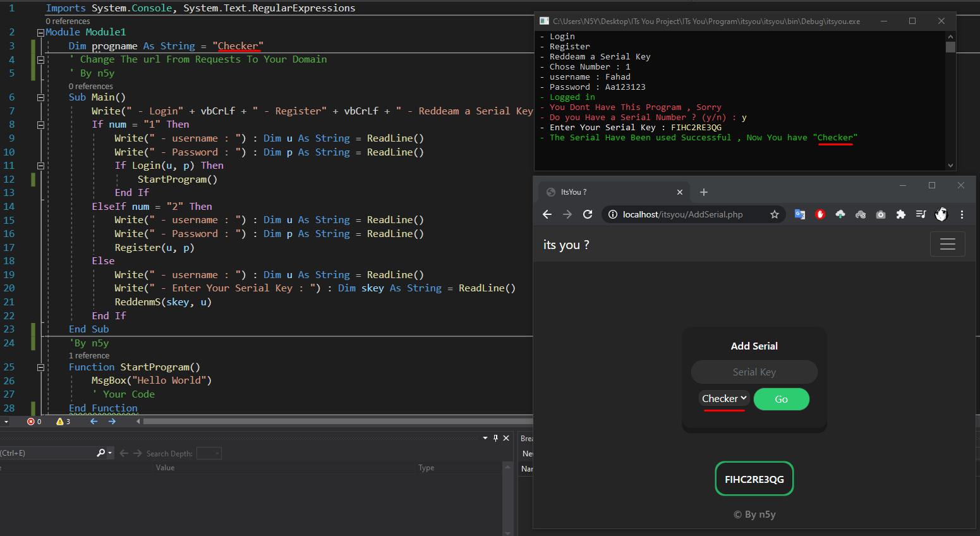Open the Checker program dropdown
Screen dimensions: 980x536
coord(724,398)
